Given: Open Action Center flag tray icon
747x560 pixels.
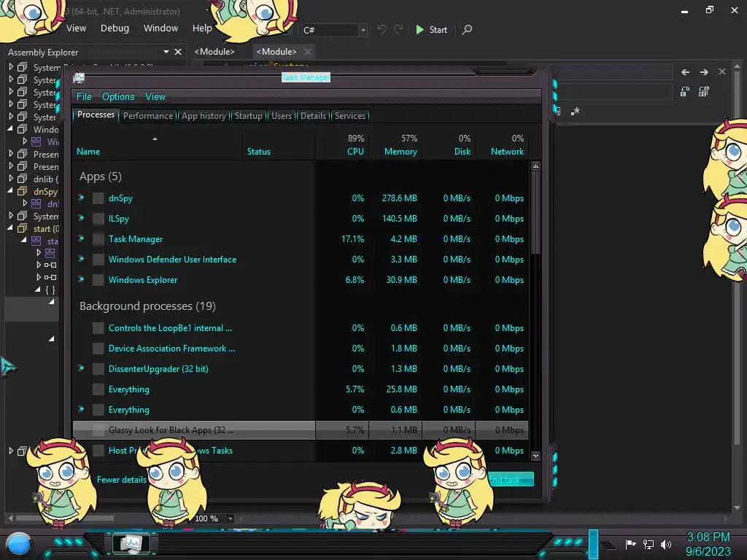Looking at the screenshot, I should coord(630,544).
